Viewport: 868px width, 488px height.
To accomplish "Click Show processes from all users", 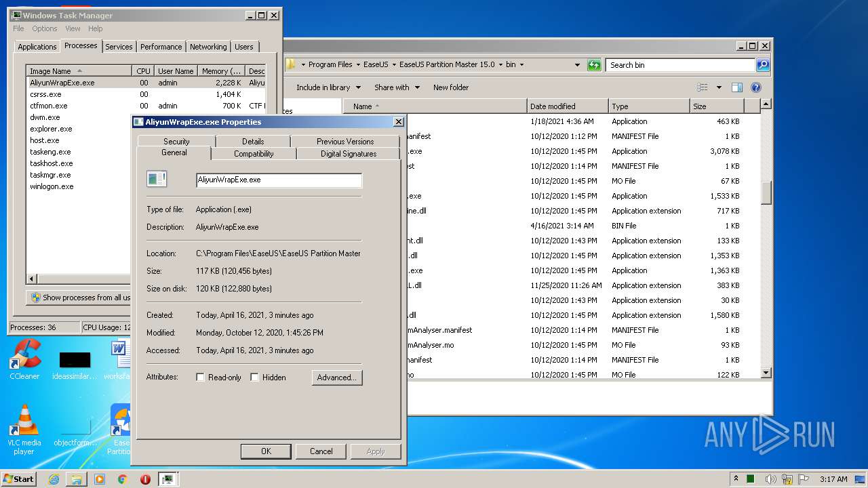I will [80, 298].
